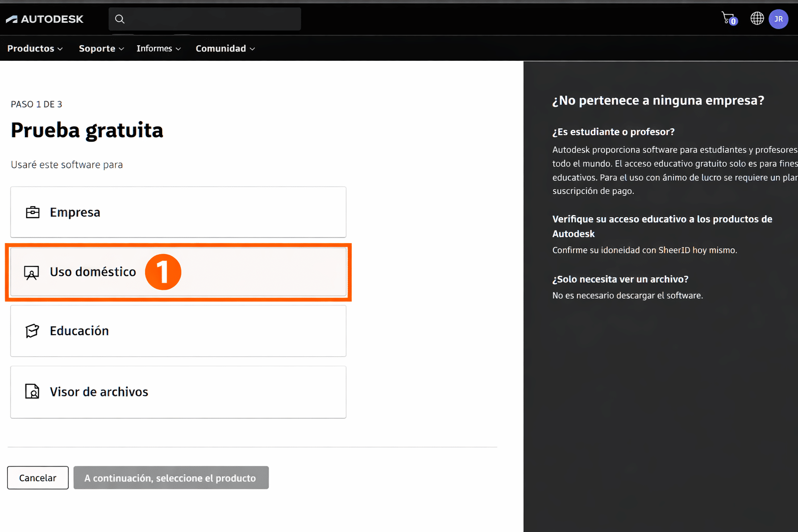Click the 'A continuación, seleccione el producto' button
Viewport: 798px width, 532px height.
coord(171,477)
